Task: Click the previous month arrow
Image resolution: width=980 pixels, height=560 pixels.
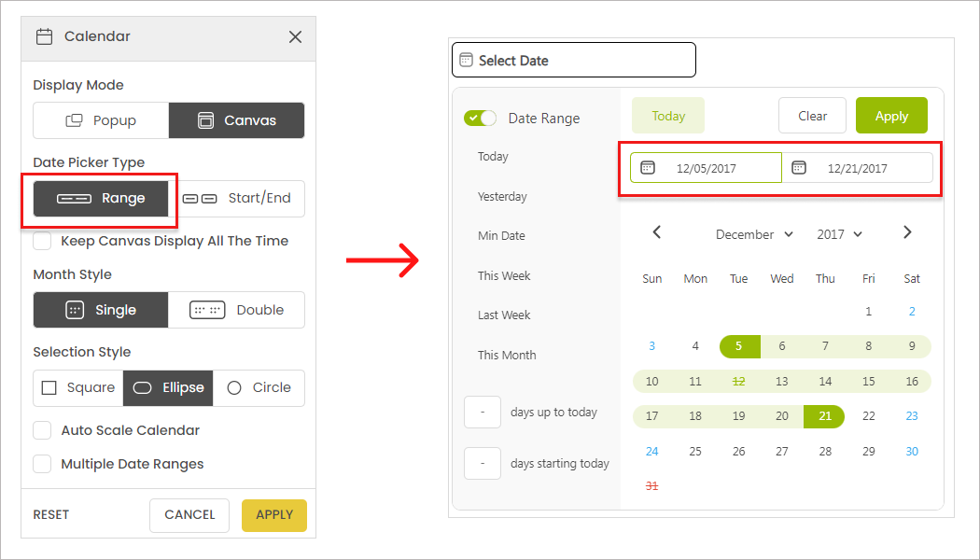Action: (x=657, y=232)
